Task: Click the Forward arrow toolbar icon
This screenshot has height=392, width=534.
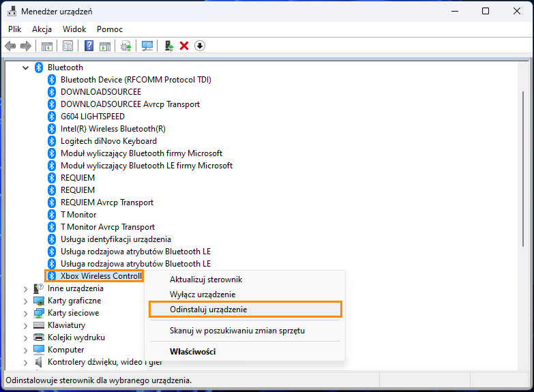Action: pyautogui.click(x=26, y=46)
